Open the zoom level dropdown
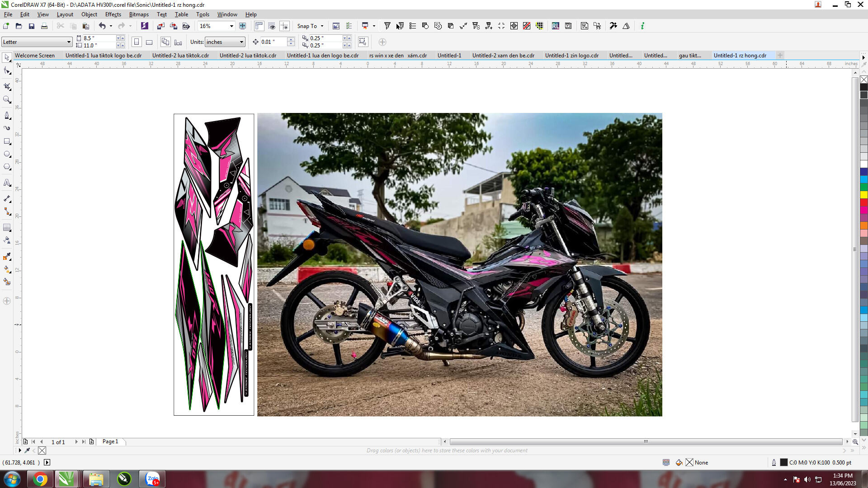This screenshot has width=868, height=488. (231, 26)
